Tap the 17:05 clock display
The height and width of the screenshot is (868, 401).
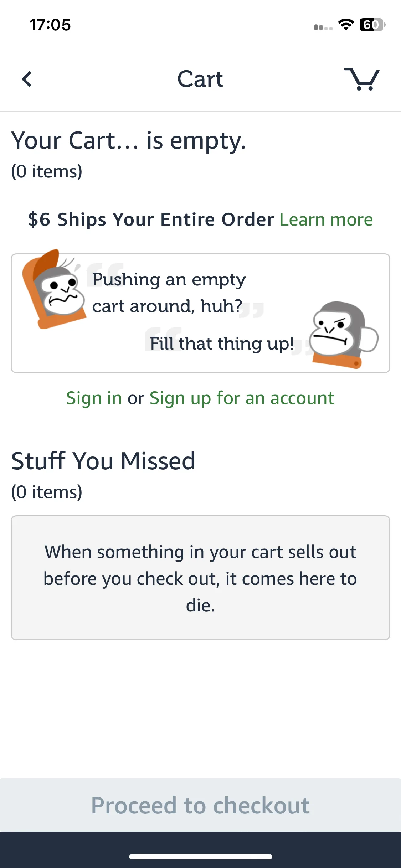click(50, 25)
